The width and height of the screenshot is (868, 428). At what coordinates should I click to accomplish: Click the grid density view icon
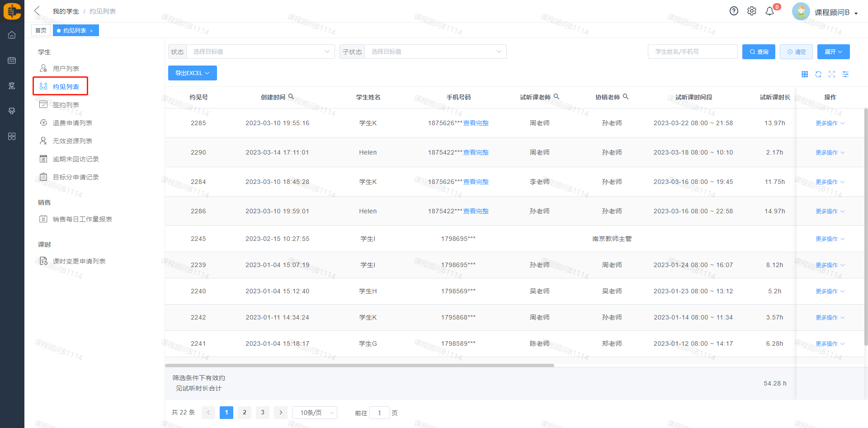pyautogui.click(x=805, y=74)
